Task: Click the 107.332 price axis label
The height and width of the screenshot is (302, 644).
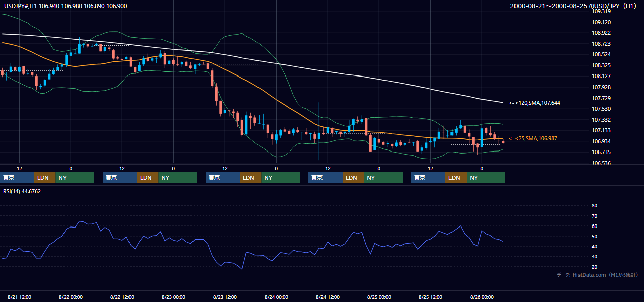Action: pos(601,120)
